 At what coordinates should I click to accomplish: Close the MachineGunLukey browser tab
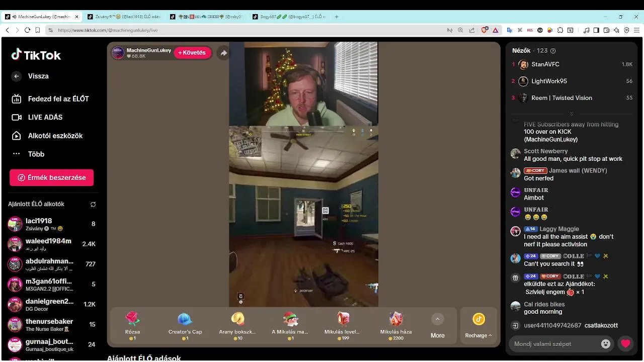pos(77,17)
